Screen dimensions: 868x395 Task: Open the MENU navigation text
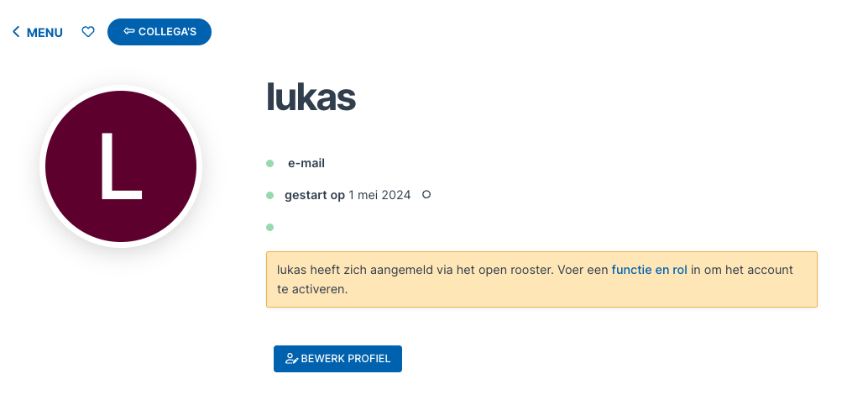pos(44,33)
